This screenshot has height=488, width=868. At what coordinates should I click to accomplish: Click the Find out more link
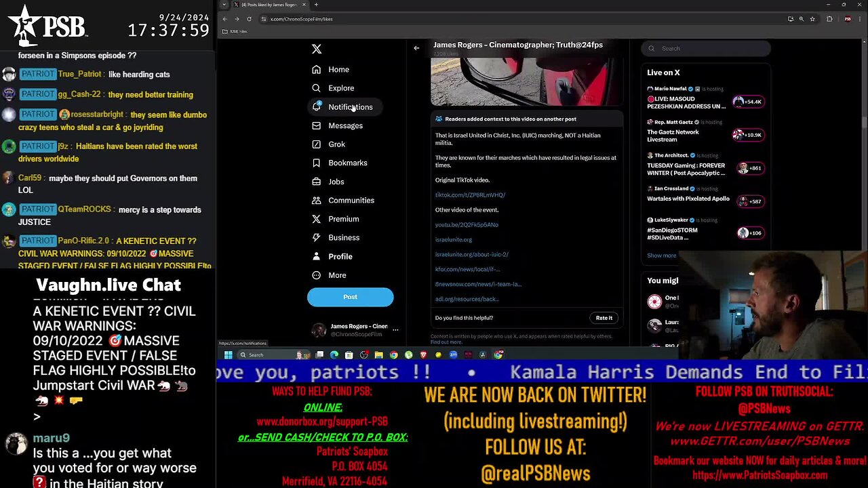point(446,342)
